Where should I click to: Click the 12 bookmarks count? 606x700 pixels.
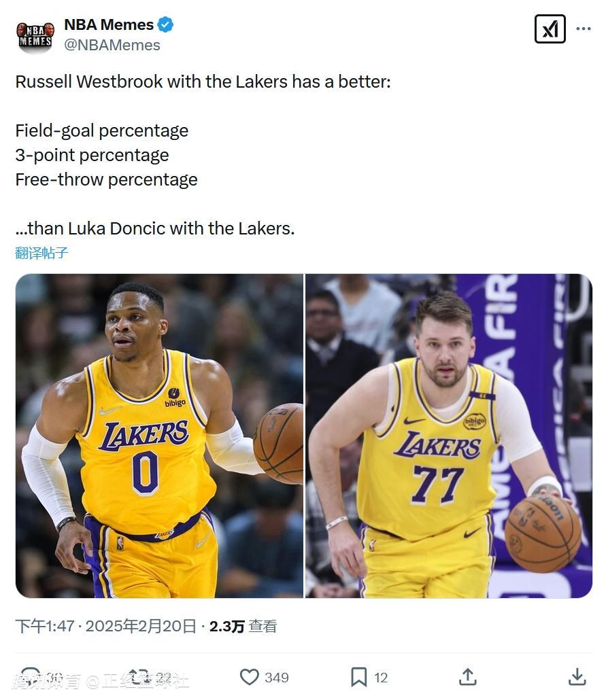click(x=380, y=677)
